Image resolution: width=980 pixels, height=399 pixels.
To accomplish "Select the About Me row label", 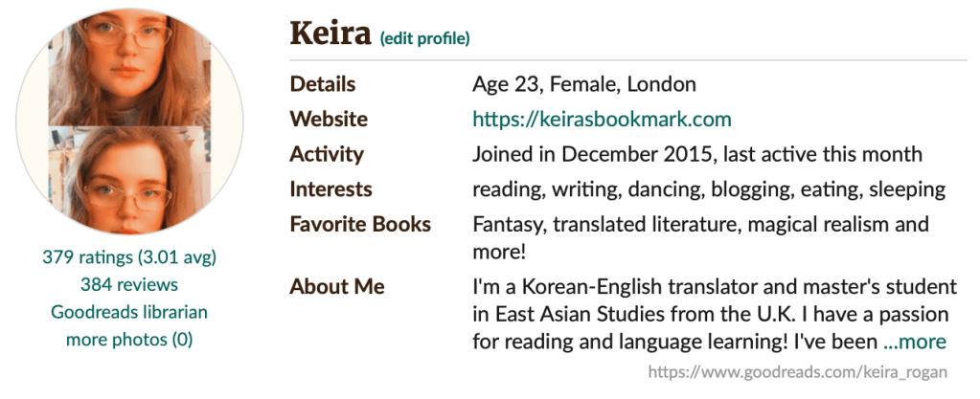I will coord(337,286).
